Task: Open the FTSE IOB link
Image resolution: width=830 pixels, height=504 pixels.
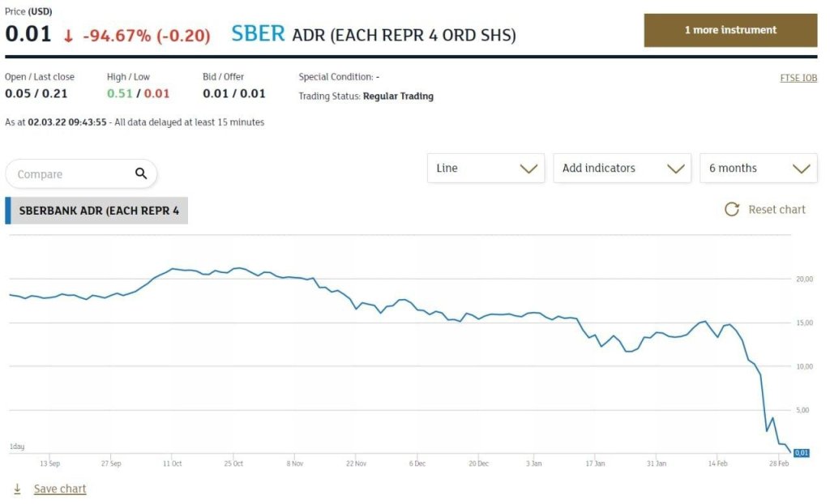Action: 798,79
